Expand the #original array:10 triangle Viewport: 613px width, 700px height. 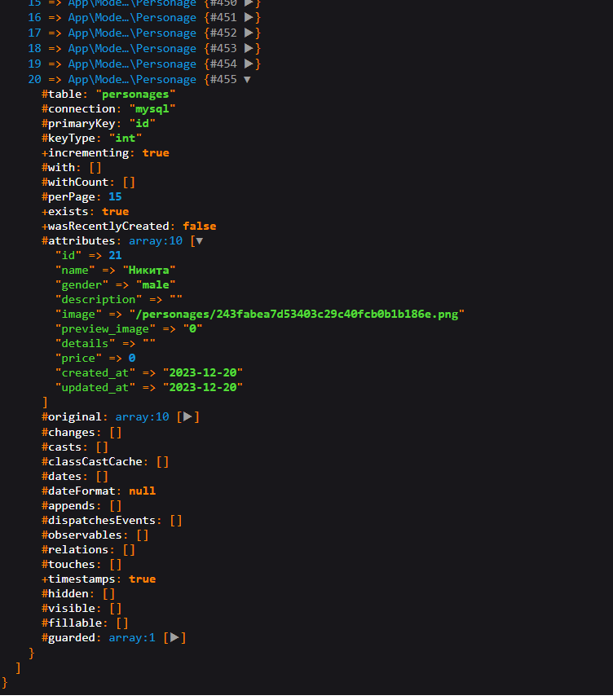pyautogui.click(x=187, y=416)
